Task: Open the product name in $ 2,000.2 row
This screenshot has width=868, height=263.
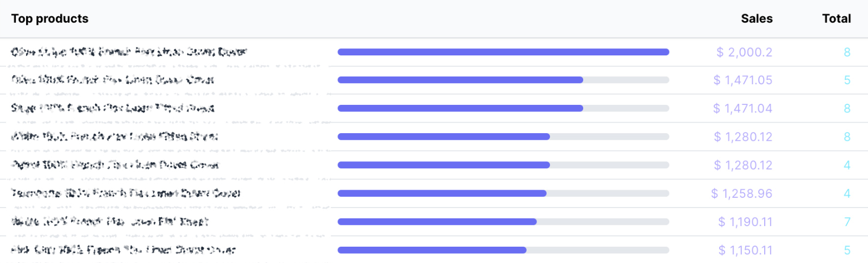Action: [129, 52]
